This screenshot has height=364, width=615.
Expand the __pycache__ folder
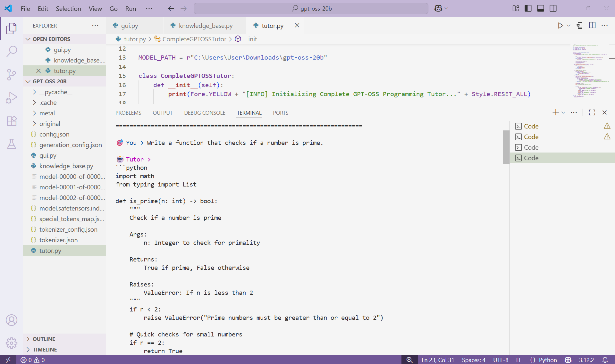(64, 92)
